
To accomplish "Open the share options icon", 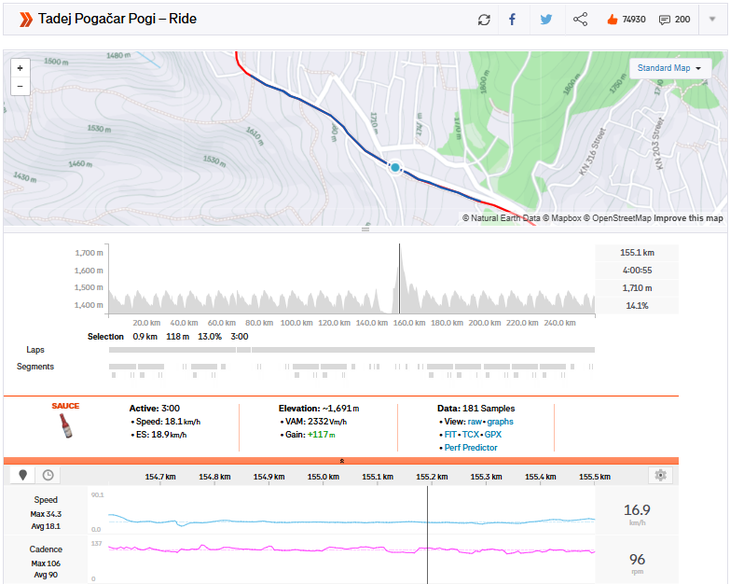I will pos(580,19).
